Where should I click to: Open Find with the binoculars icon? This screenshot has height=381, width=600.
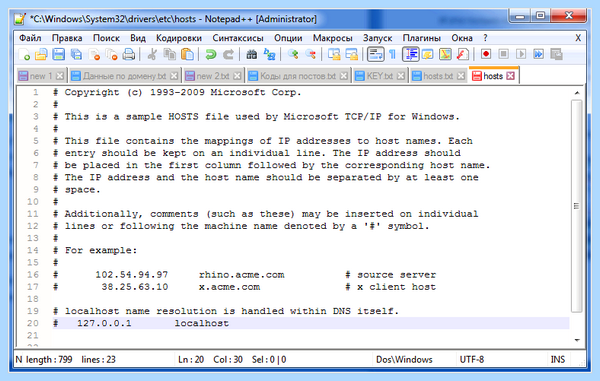[x=251, y=54]
